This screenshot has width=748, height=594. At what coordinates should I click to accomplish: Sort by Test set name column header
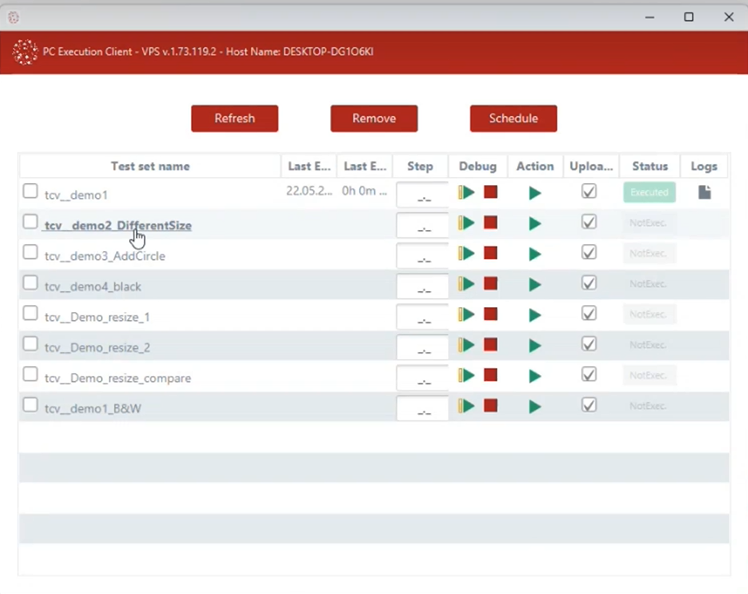pos(150,166)
